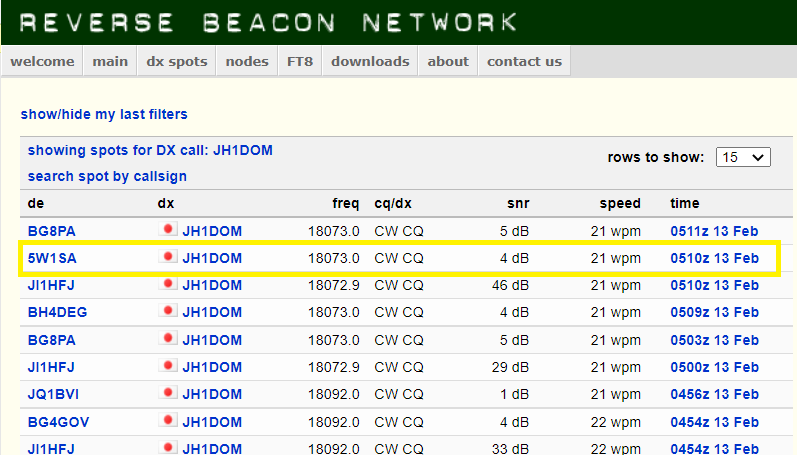Screen dimensions: 797x455
Task: Open spotter JI1HFJ in 0510z row
Action: [51, 285]
